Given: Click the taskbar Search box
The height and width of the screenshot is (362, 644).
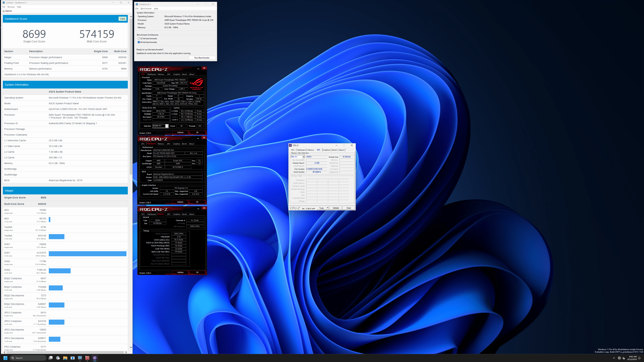Looking at the screenshot, I should (28, 358).
